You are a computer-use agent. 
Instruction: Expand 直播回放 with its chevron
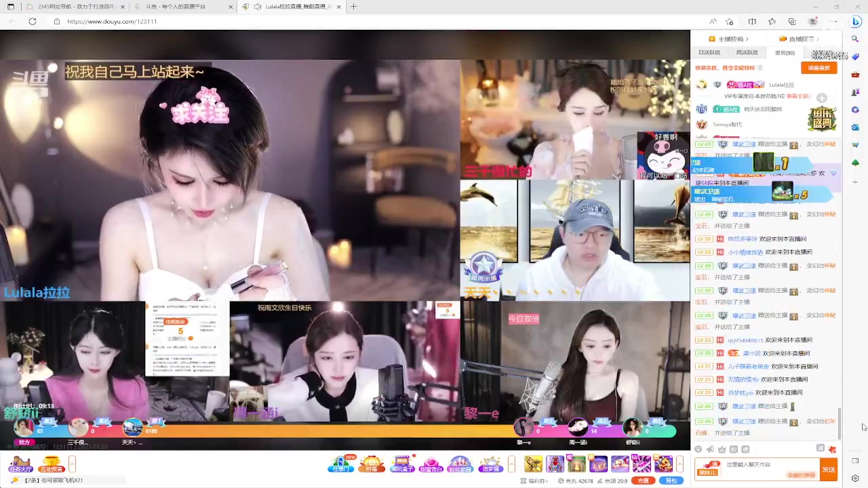tap(818, 39)
